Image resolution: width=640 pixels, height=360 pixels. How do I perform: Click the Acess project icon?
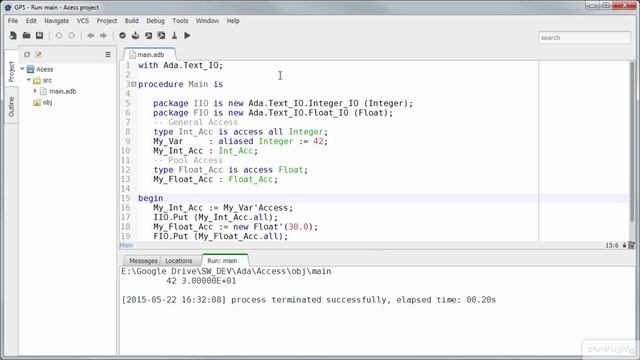31,69
